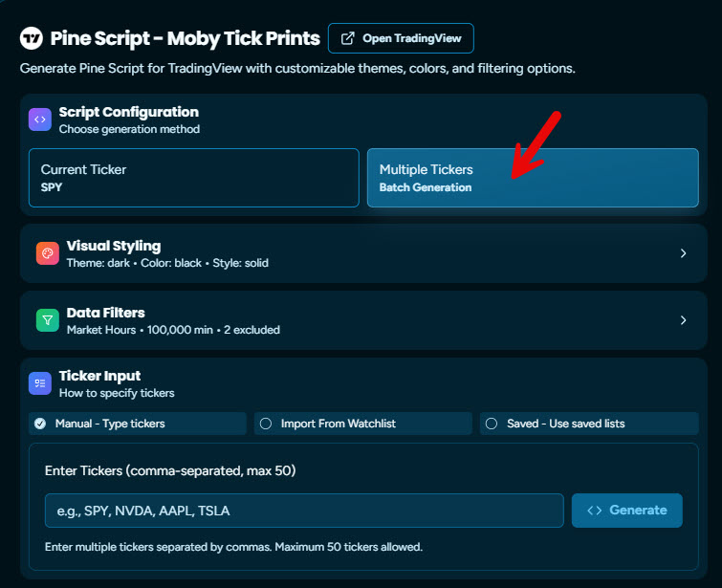Expand Data Filters with its chevron

pyautogui.click(x=684, y=320)
